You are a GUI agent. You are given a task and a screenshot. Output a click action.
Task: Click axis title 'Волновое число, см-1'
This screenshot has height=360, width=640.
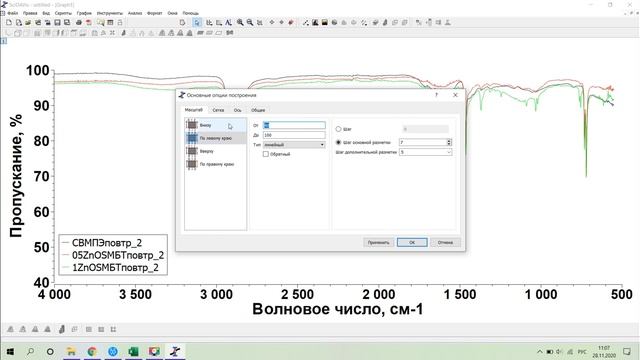pos(338,309)
